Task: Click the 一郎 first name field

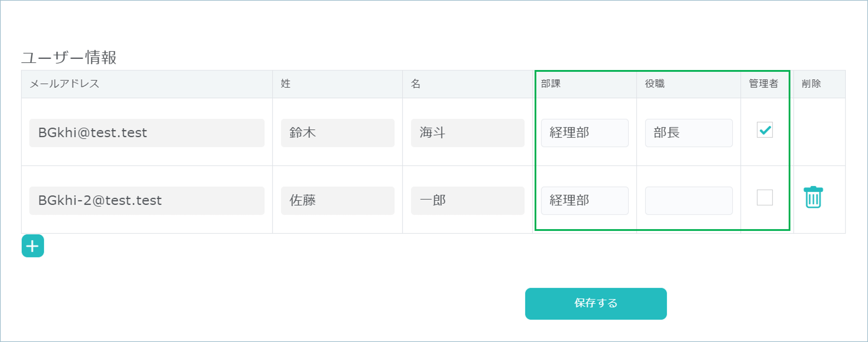Action: tap(467, 201)
